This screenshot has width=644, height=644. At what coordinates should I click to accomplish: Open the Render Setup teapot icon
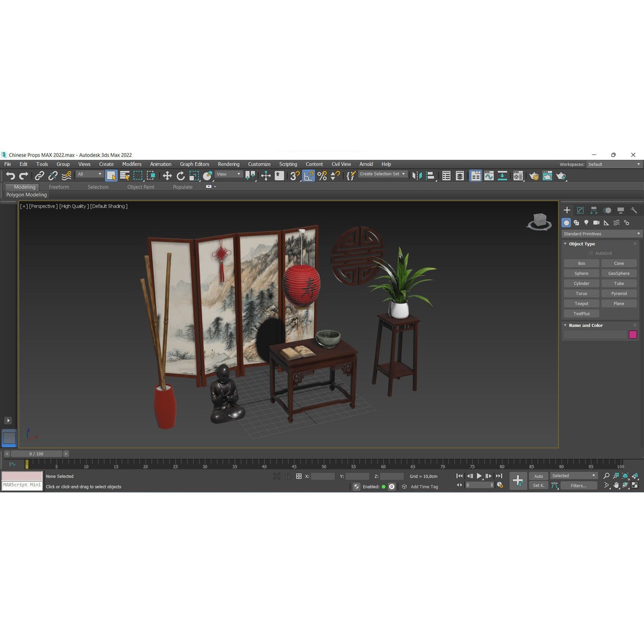(x=534, y=176)
